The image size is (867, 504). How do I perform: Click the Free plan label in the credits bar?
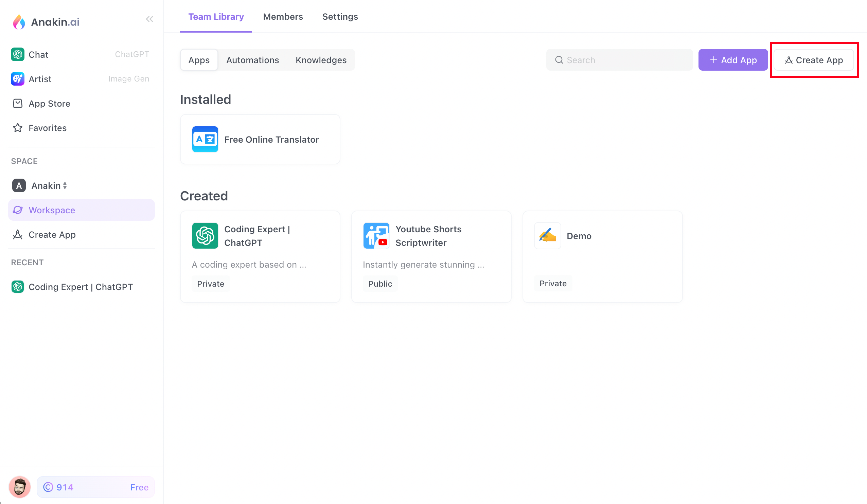[139, 487]
